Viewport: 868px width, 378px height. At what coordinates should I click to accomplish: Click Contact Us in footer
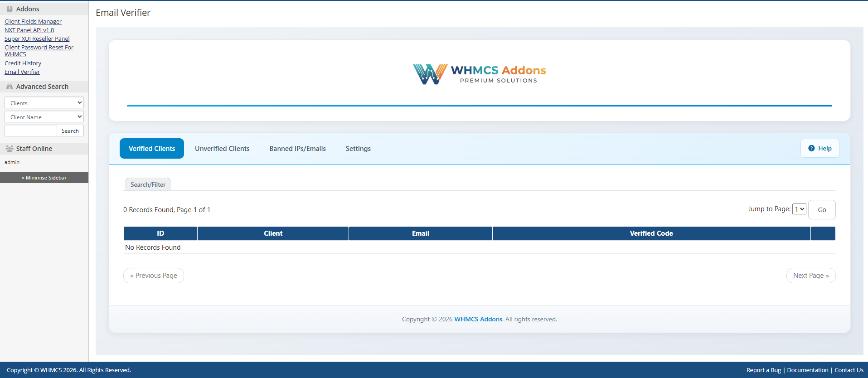pyautogui.click(x=849, y=370)
